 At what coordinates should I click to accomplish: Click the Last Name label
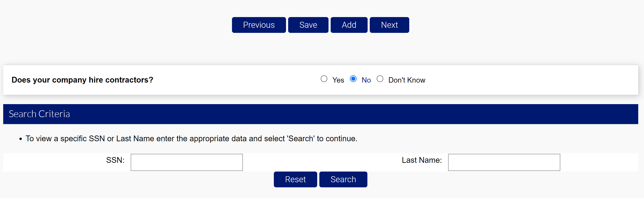(x=421, y=160)
